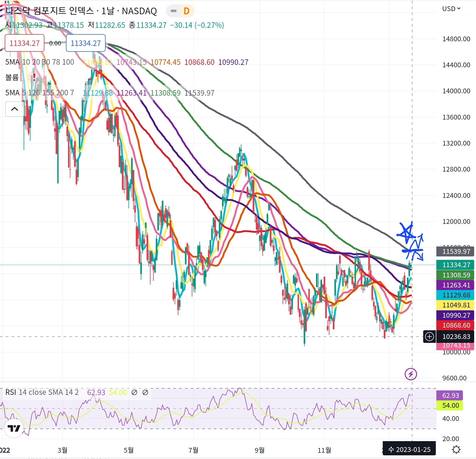476x459 pixels.
Task: Click the 11049.81 yellow price label
Action: (455, 305)
